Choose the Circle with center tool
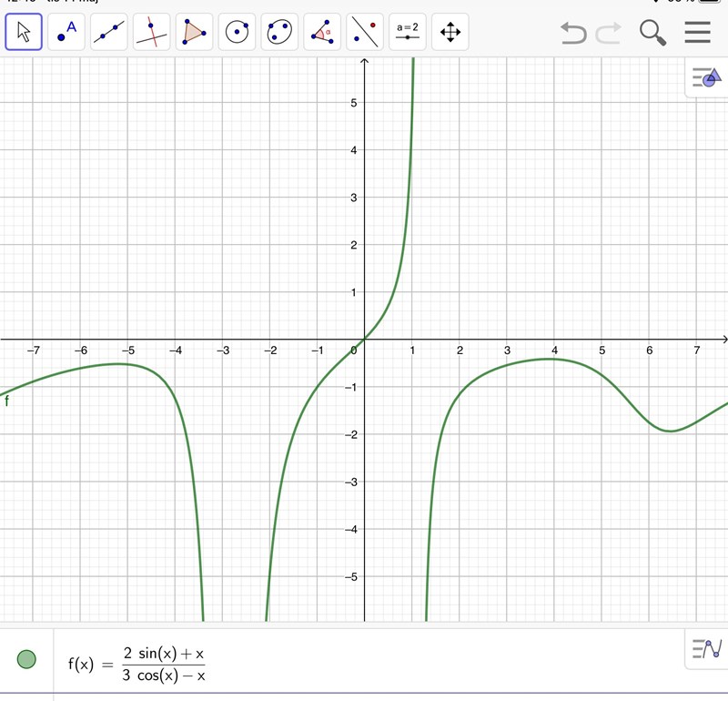This screenshot has height=701, width=728. (x=238, y=33)
